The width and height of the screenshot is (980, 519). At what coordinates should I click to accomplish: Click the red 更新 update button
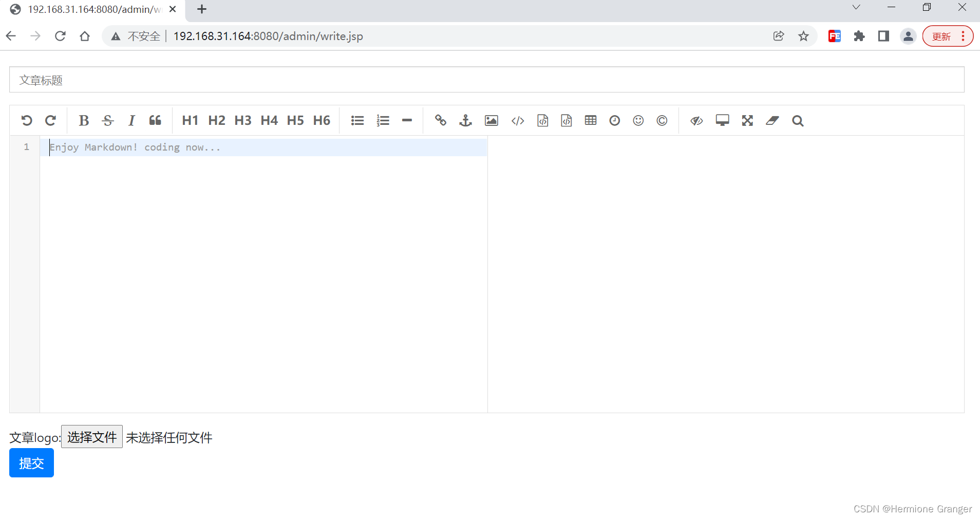[948, 36]
